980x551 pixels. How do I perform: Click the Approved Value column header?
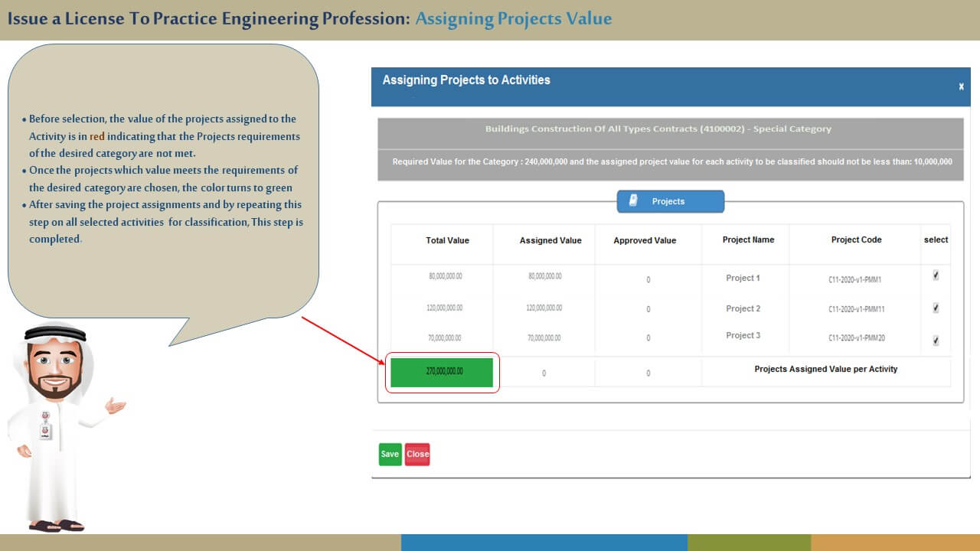(645, 240)
